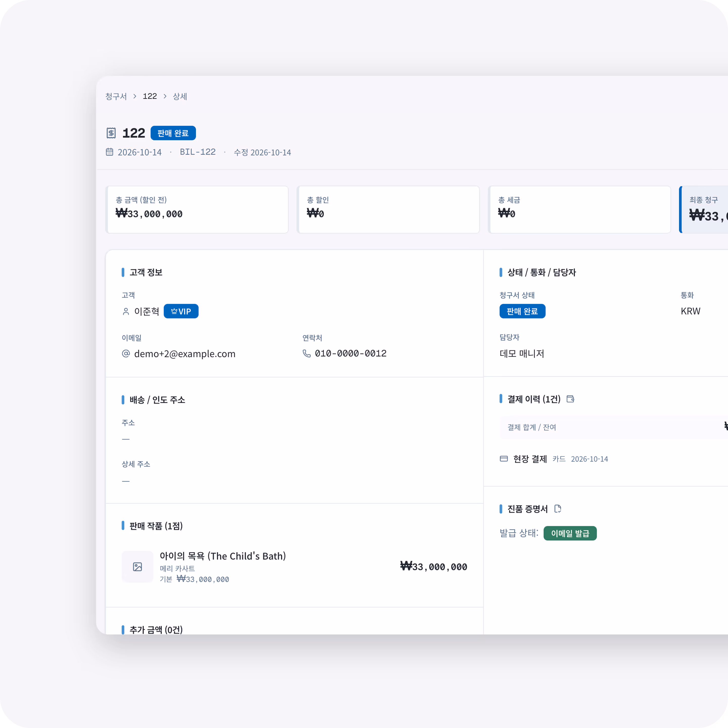The height and width of the screenshot is (728, 728).
Task: Click the customer name 이준혁
Action: pos(147,311)
